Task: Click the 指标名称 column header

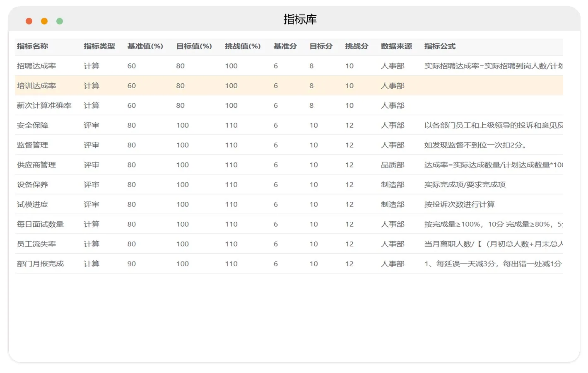Action: click(x=32, y=46)
